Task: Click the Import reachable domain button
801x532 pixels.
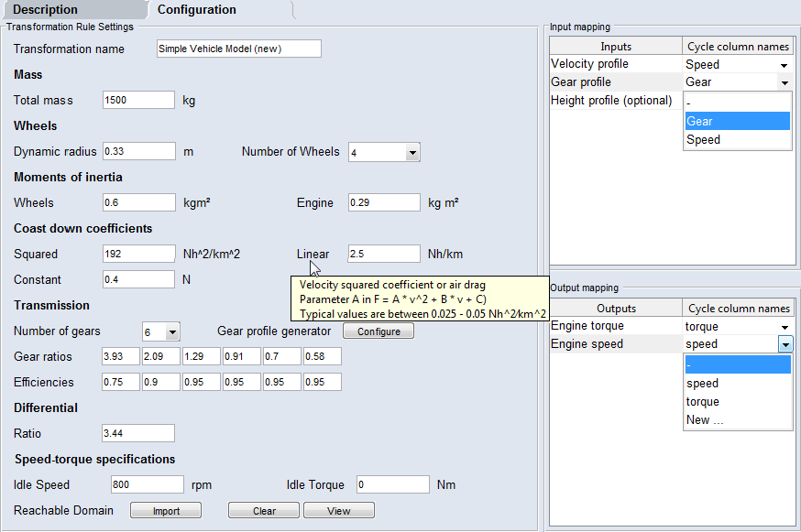Action: [166, 511]
